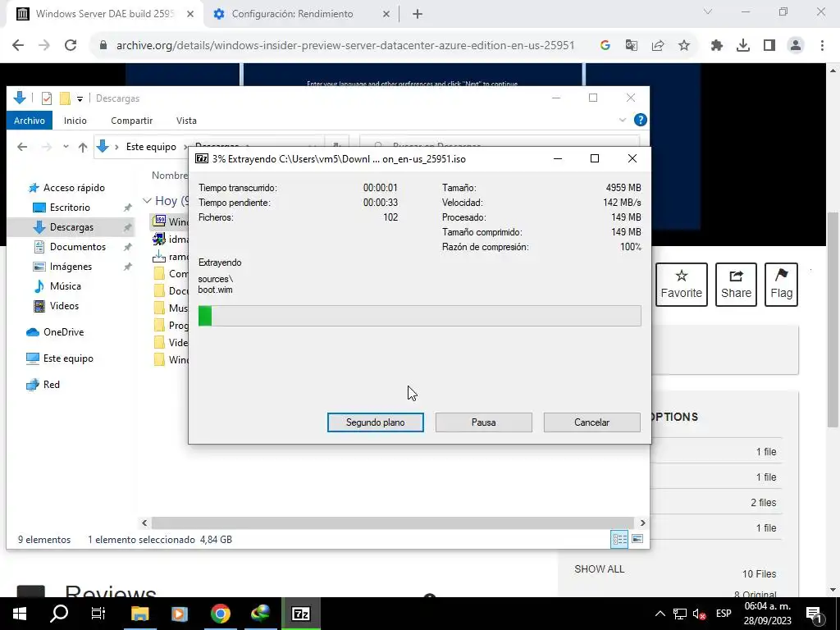Open Task View on taskbar
840x630 pixels.
tap(98, 614)
